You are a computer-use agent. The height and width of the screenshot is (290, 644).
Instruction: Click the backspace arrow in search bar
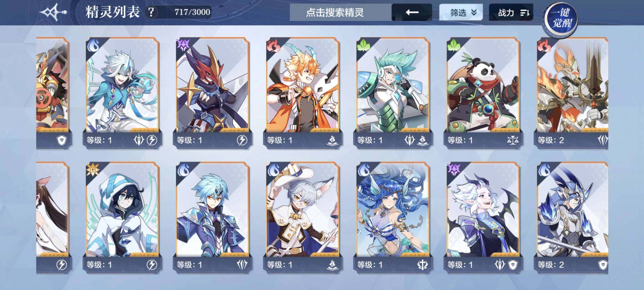[412, 12]
